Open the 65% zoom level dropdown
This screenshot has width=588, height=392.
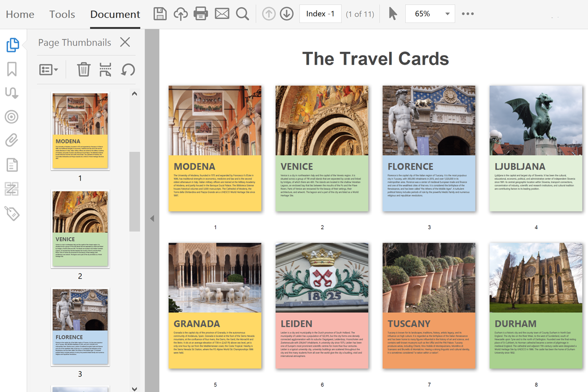point(430,14)
